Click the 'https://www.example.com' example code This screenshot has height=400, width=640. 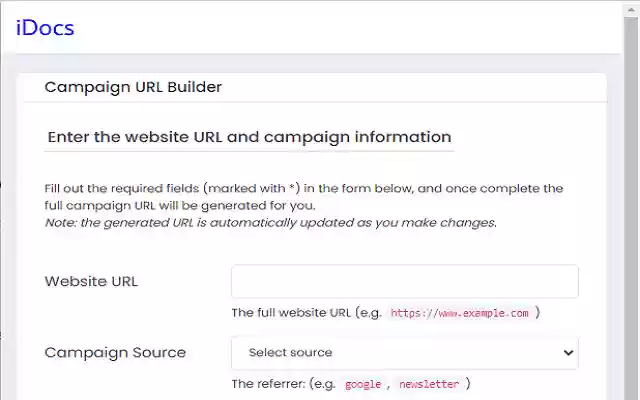(x=459, y=313)
